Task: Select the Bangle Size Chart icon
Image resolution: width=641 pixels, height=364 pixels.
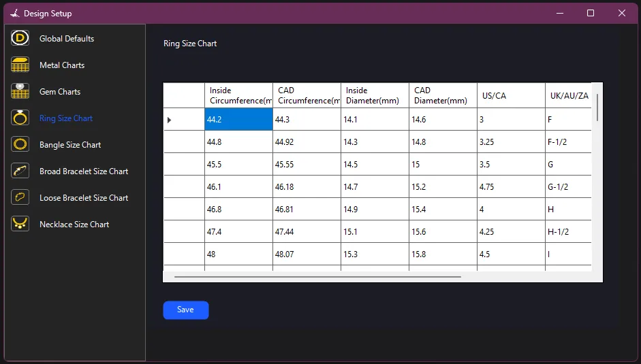Action: click(20, 145)
